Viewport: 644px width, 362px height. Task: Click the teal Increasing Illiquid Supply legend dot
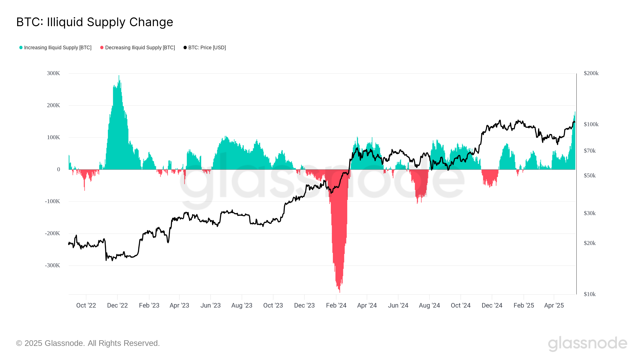[21, 47]
